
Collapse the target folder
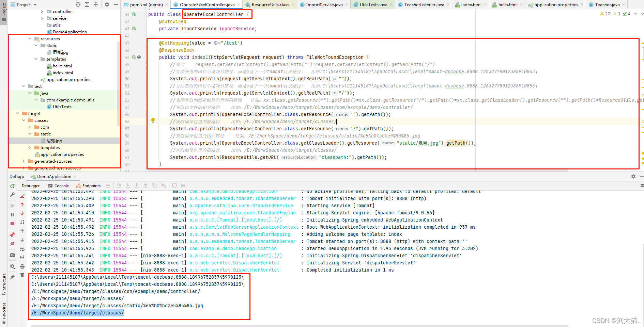coord(18,113)
